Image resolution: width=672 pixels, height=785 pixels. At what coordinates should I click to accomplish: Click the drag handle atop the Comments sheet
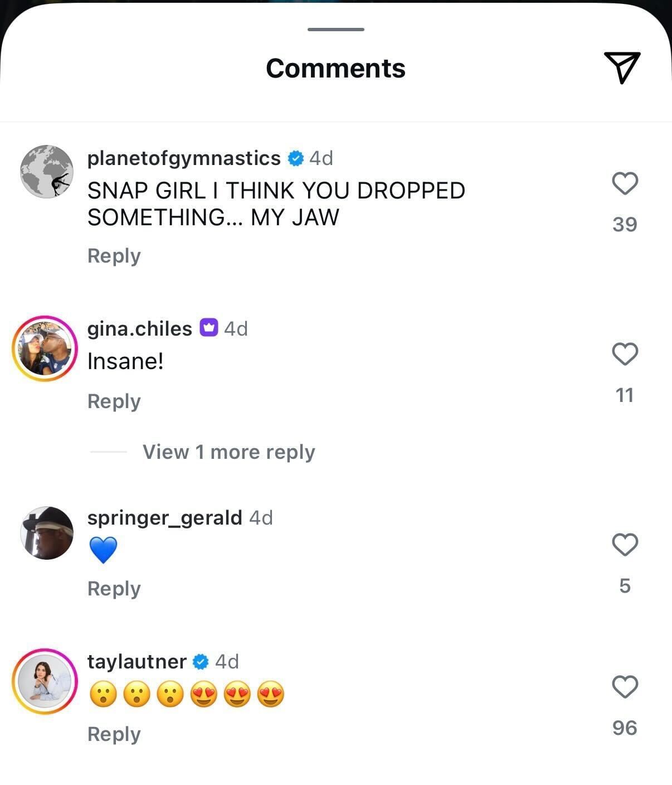click(x=335, y=29)
